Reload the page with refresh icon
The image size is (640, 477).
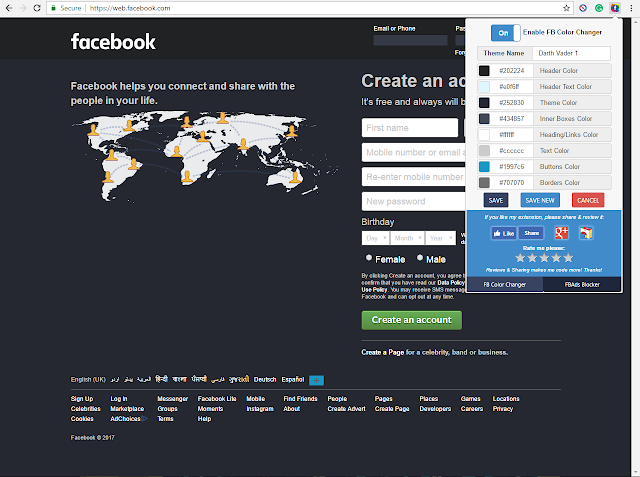click(x=37, y=8)
